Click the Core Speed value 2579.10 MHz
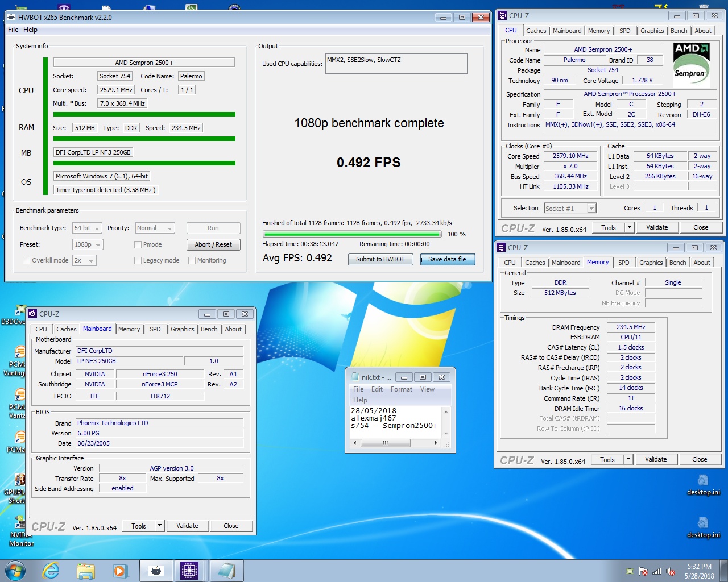 570,156
